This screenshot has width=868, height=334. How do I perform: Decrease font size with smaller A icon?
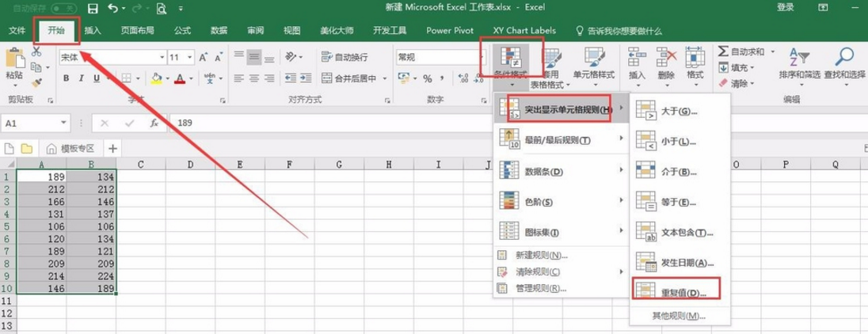219,57
